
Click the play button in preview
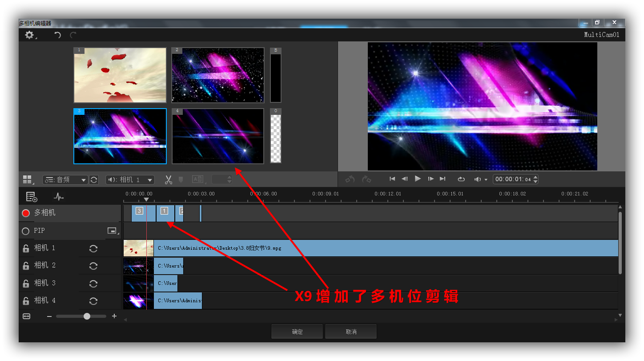click(x=418, y=178)
